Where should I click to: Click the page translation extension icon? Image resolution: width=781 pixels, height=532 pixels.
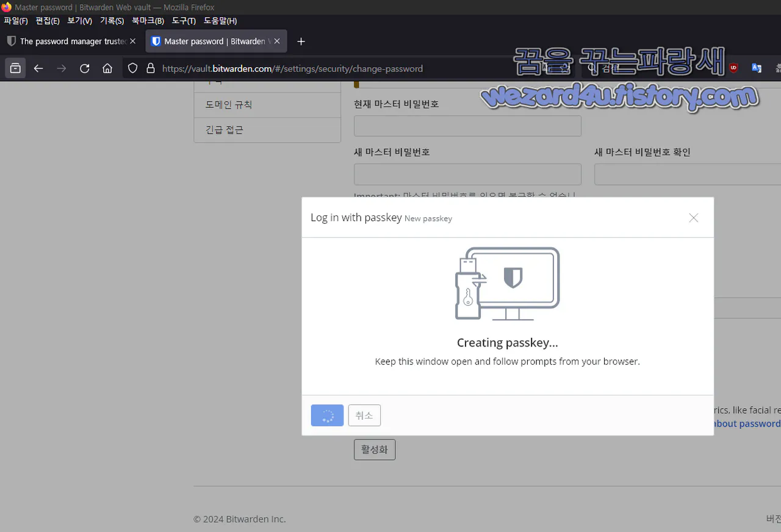[757, 68]
